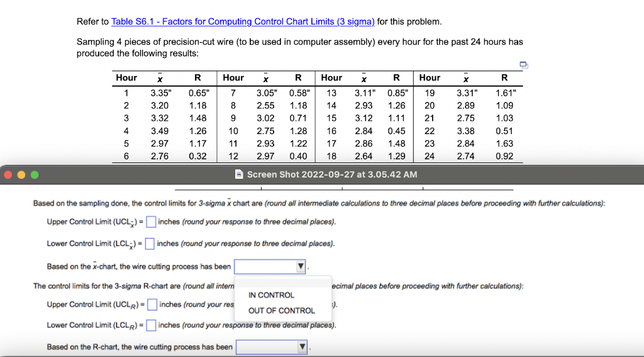644x357 pixels.
Task: Click the R value 1.48 for hour 3
Action: [x=197, y=118]
